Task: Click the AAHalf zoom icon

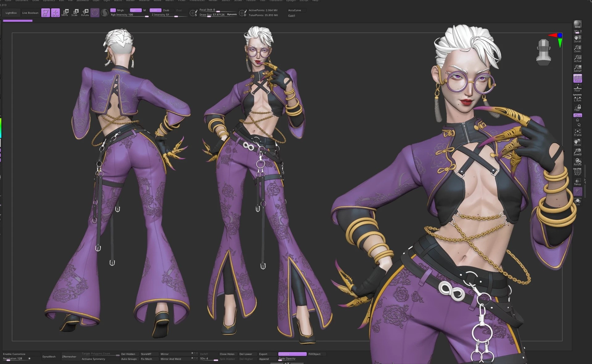Action: 578,68
